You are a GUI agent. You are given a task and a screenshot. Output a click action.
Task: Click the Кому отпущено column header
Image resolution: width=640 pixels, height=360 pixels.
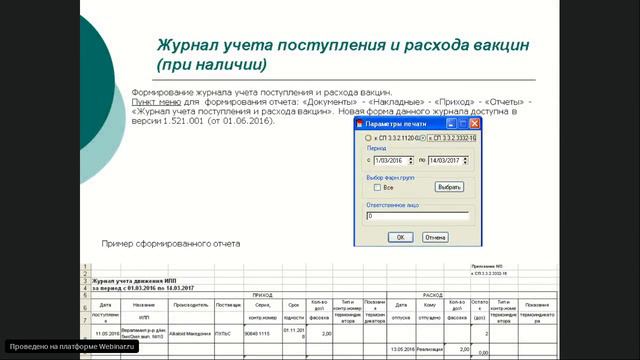[x=430, y=311]
